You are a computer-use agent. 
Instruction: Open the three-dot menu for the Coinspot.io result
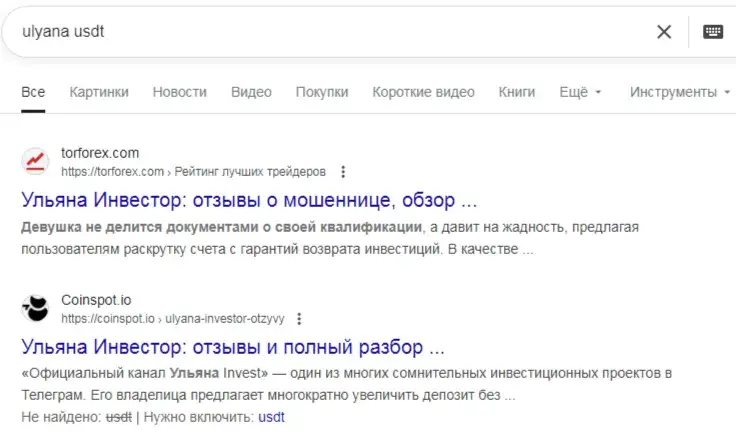coord(299,319)
